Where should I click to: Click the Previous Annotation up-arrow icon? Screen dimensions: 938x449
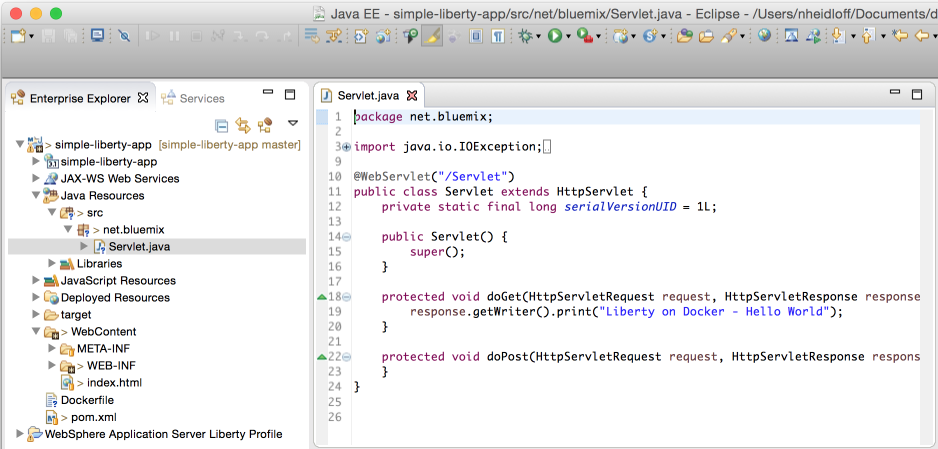[868, 36]
